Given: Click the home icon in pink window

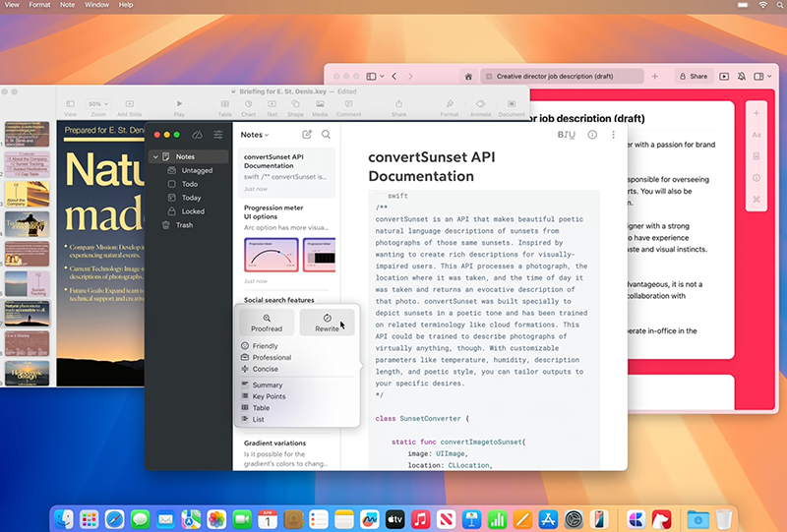Looking at the screenshot, I should tap(468, 77).
